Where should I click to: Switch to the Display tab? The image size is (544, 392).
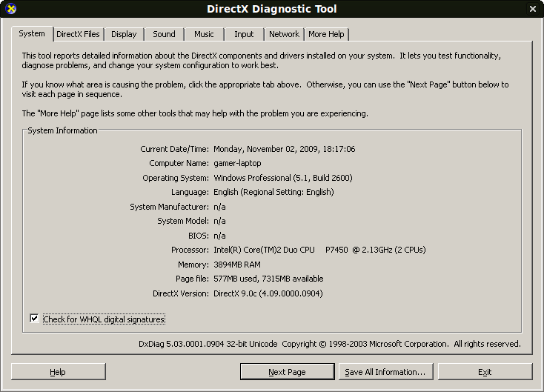[124, 34]
